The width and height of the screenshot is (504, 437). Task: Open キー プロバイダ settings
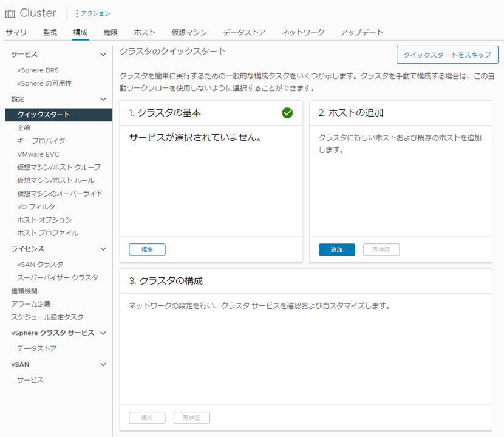pyautogui.click(x=41, y=141)
